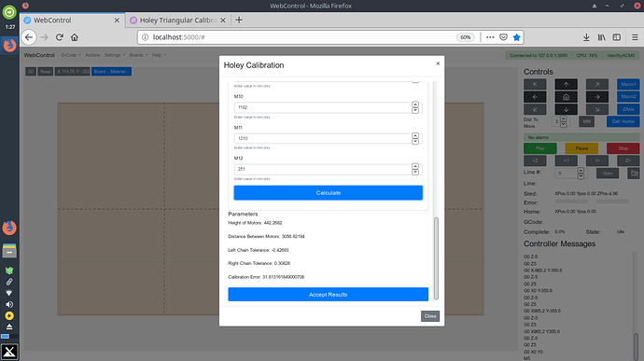Reload the page with refresh icon
The image size is (644, 361).
coord(60,37)
